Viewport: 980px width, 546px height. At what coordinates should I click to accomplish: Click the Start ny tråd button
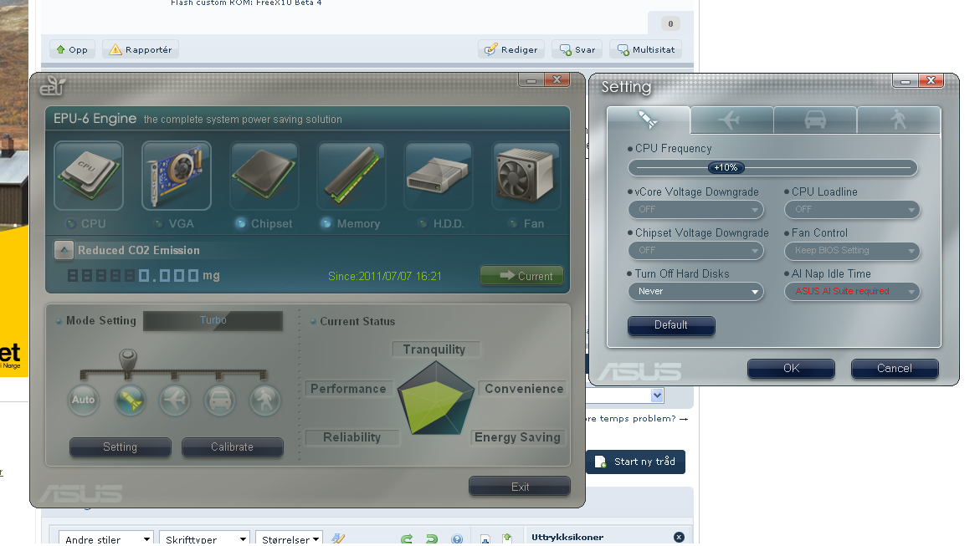click(636, 462)
